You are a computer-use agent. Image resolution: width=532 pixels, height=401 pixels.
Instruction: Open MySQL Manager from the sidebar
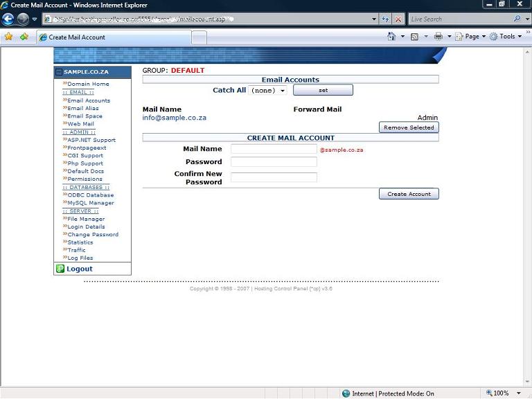tap(90, 203)
